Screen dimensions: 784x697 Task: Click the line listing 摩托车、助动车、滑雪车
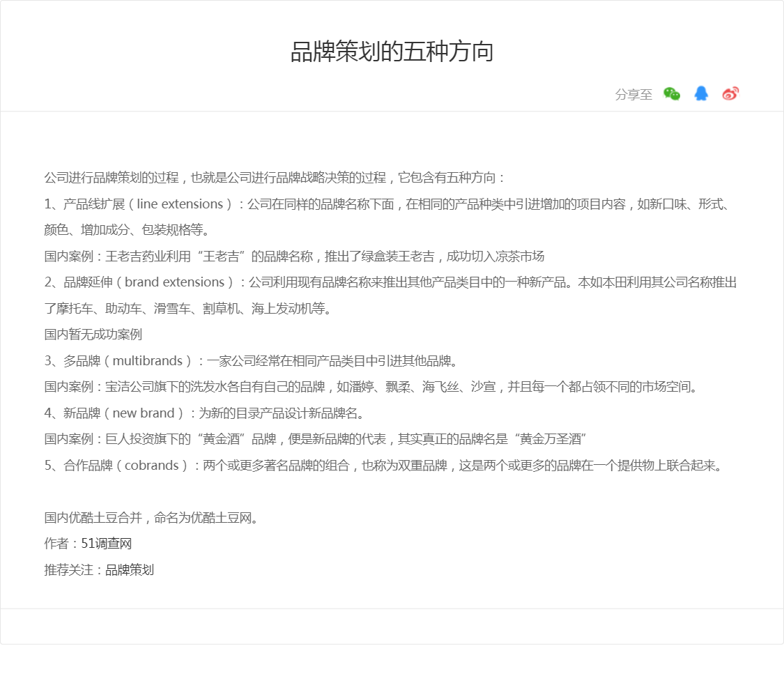click(187, 309)
